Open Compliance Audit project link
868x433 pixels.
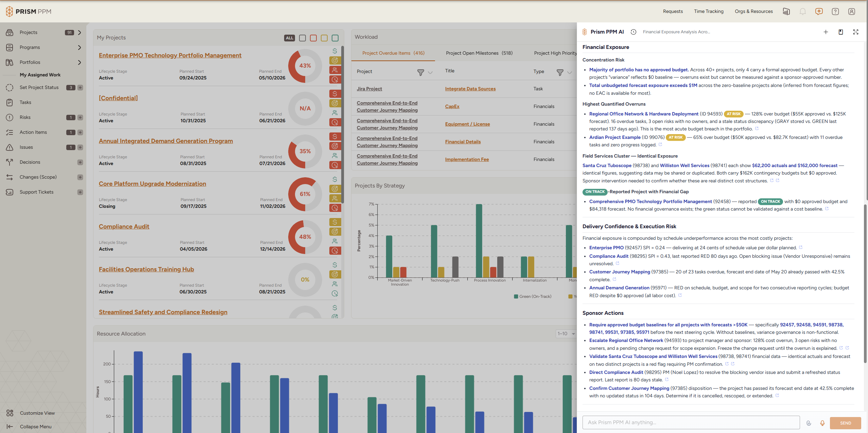pos(124,227)
